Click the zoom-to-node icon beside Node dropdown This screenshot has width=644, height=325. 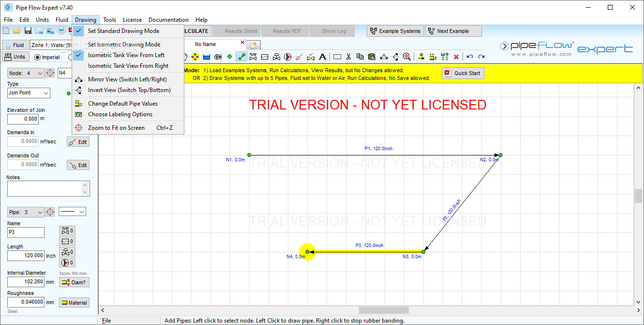pyautogui.click(x=50, y=73)
